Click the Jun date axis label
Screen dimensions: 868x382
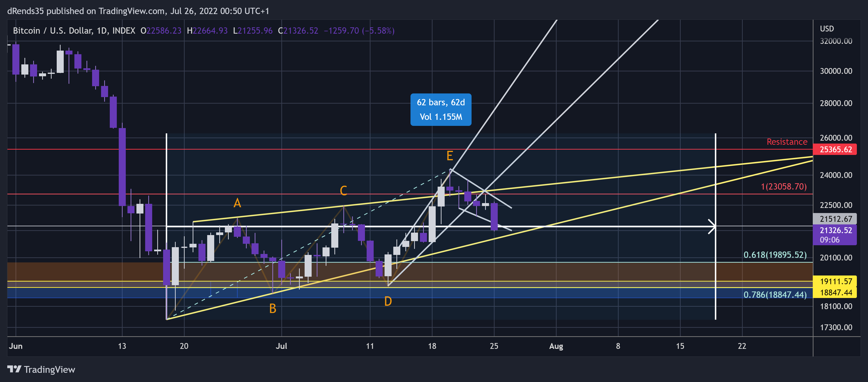point(16,346)
